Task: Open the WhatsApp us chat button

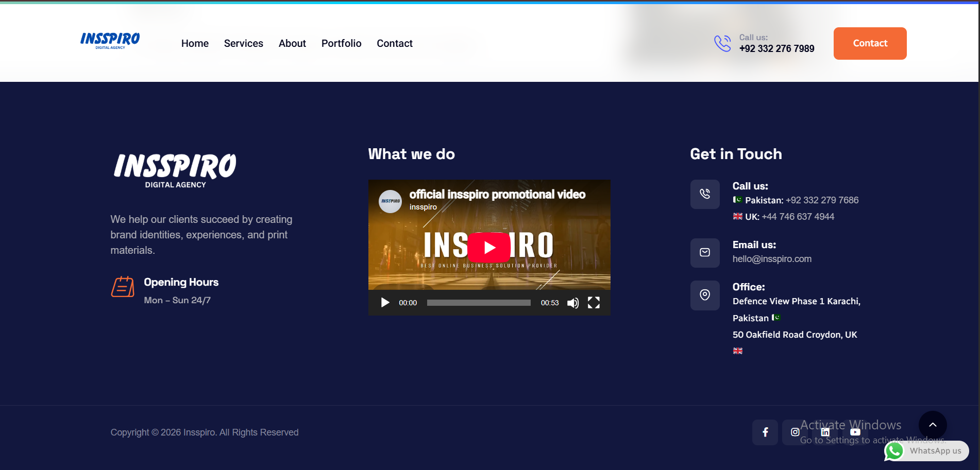Action: coord(926,451)
